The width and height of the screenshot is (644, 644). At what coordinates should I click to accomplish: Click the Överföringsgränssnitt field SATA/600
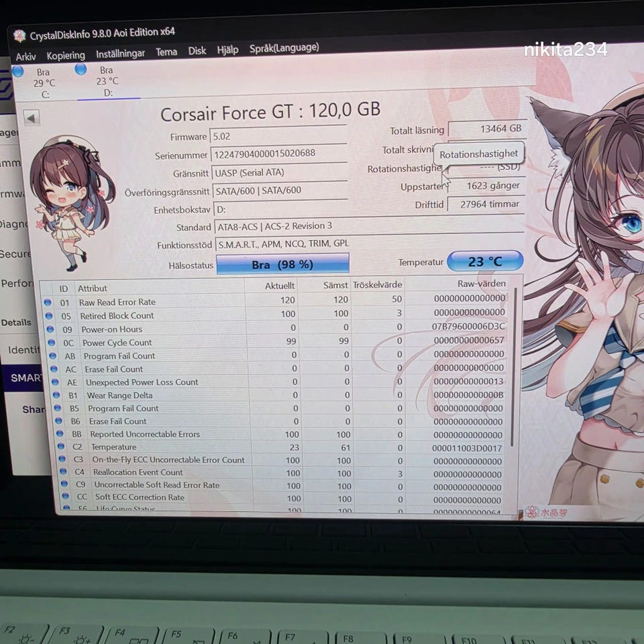(x=281, y=191)
